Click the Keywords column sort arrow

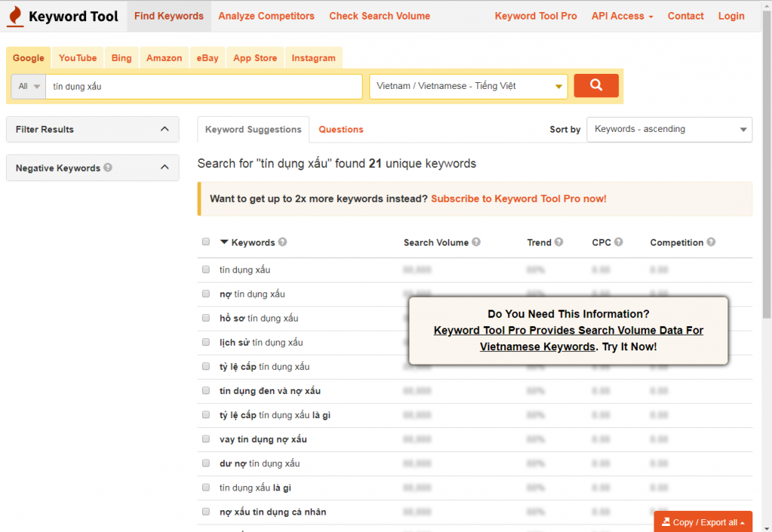[224, 242]
